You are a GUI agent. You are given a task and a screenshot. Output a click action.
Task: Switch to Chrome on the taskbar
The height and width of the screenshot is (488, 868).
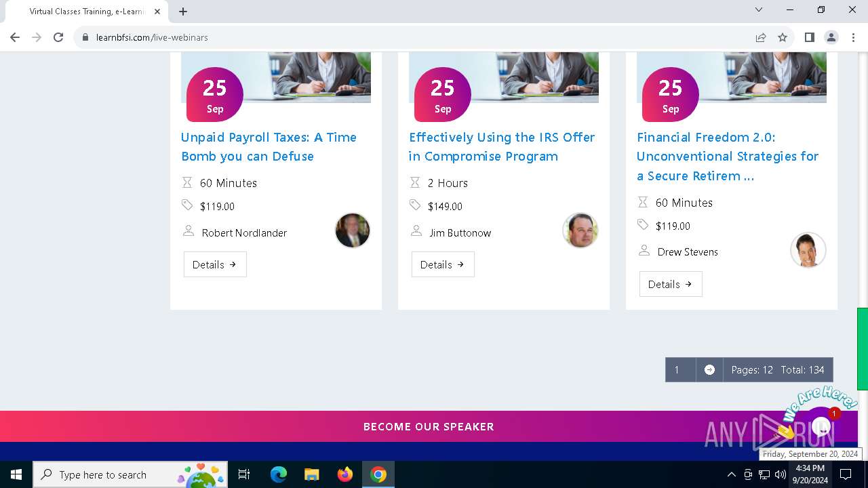378,474
